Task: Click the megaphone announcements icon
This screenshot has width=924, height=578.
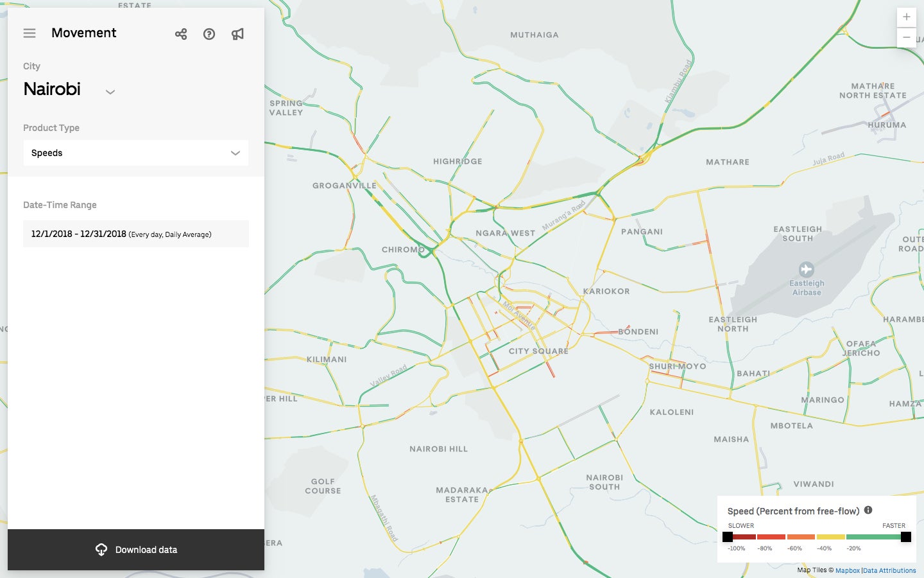Action: [x=237, y=34]
